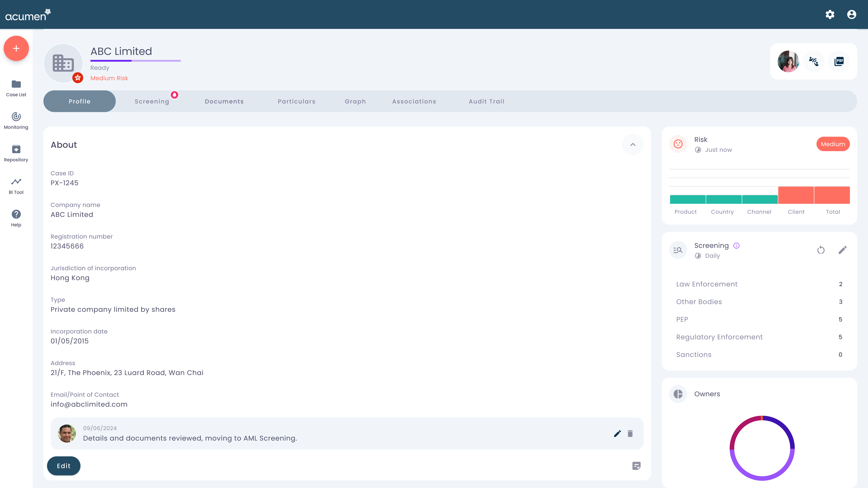Click the handshake icon beside avatar
This screenshot has width=868, height=488.
pos(814,61)
